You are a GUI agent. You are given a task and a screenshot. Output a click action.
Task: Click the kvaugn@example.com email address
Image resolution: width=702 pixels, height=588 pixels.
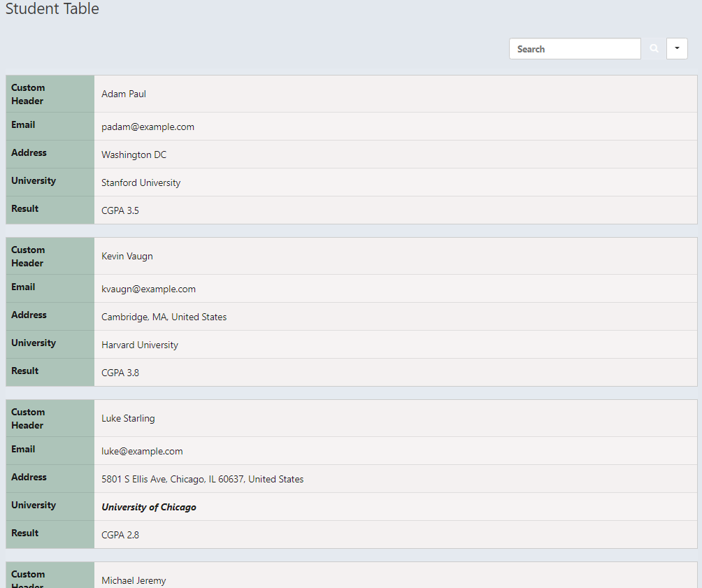pyautogui.click(x=148, y=289)
